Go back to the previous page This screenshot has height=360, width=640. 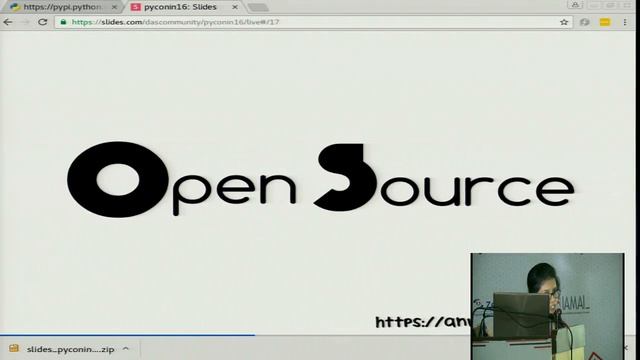click(x=8, y=22)
